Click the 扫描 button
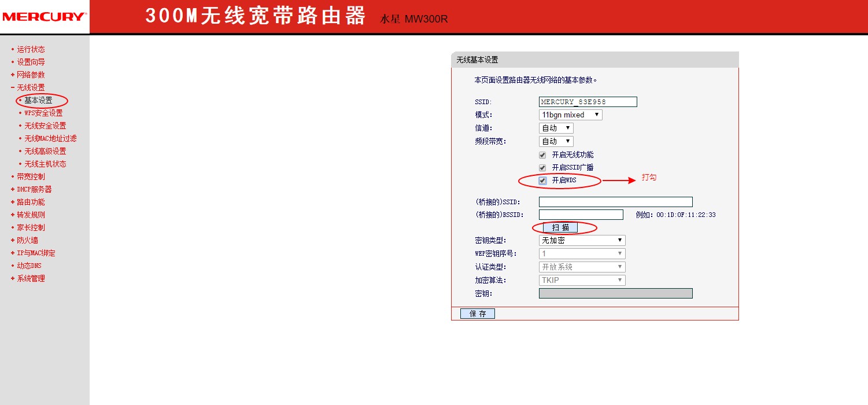868x405 pixels. (x=559, y=227)
